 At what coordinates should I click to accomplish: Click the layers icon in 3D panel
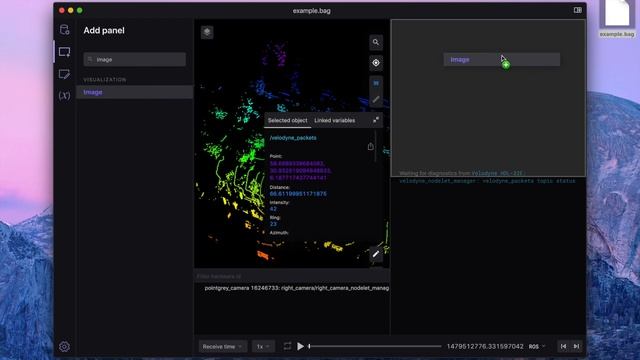pyautogui.click(x=207, y=32)
